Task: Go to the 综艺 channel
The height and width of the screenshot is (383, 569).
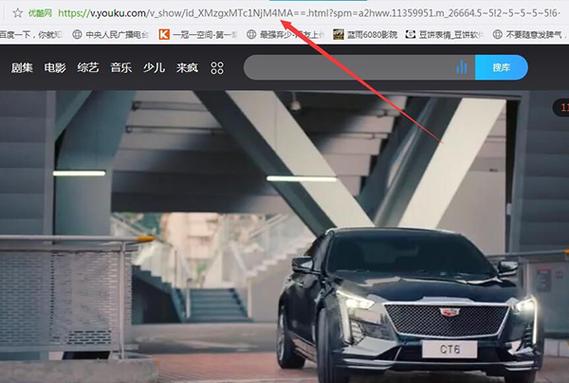Action: (88, 68)
